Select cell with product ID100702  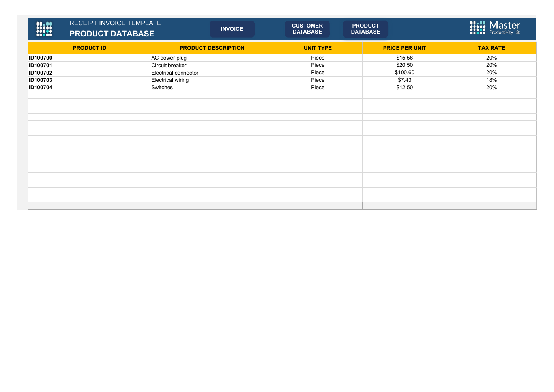tap(90, 73)
